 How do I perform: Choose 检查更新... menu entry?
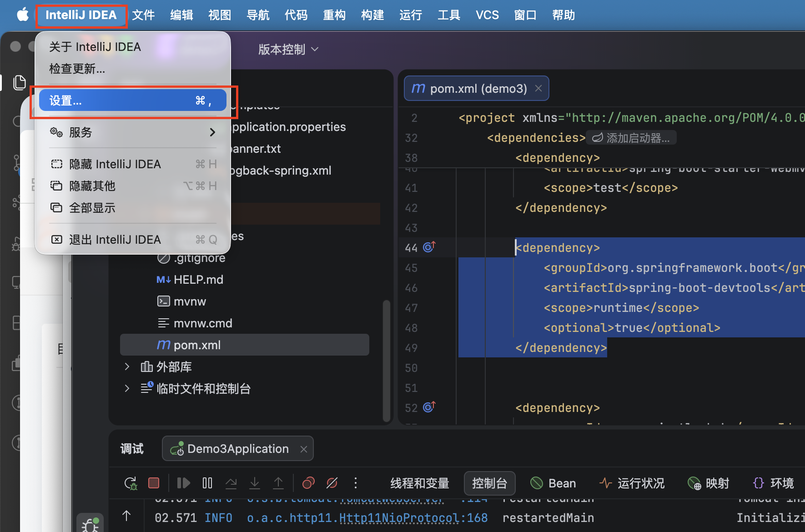click(x=133, y=69)
